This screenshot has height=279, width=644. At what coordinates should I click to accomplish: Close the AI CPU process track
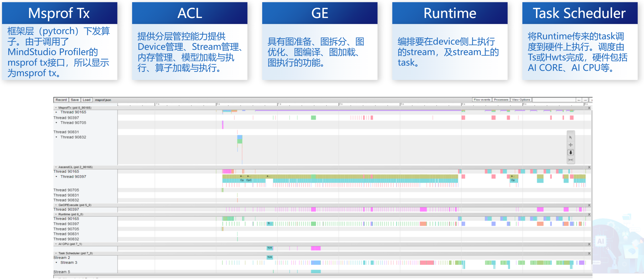pos(589,244)
